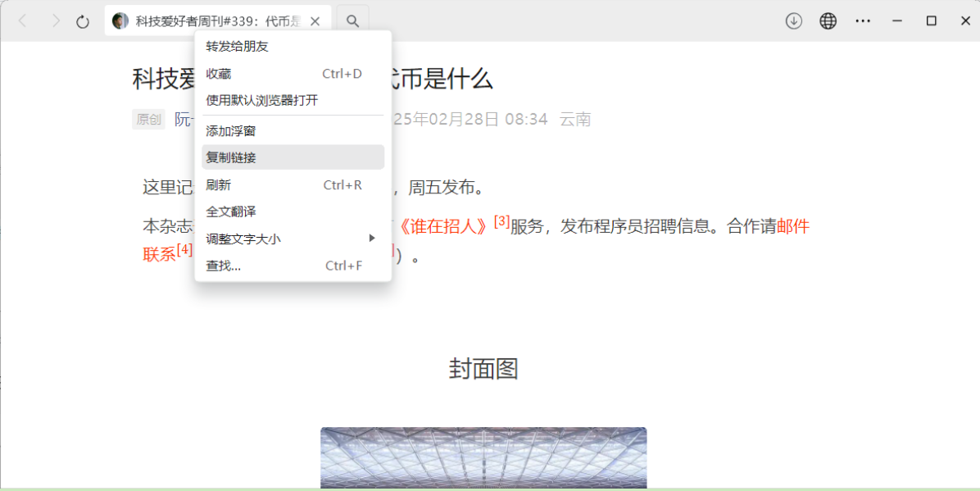The width and height of the screenshot is (980, 491).
Task: Close the 科技爱好者周刊 tab
Action: coord(315,21)
